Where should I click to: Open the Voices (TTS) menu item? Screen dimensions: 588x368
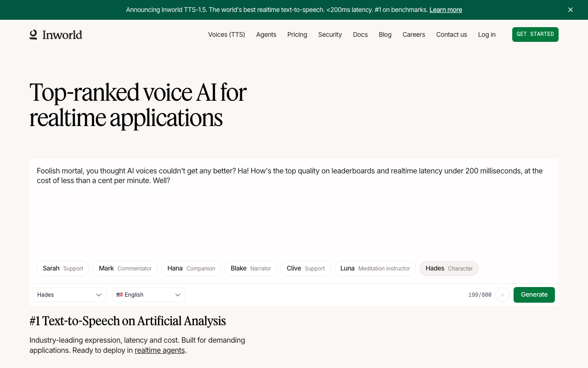(226, 34)
